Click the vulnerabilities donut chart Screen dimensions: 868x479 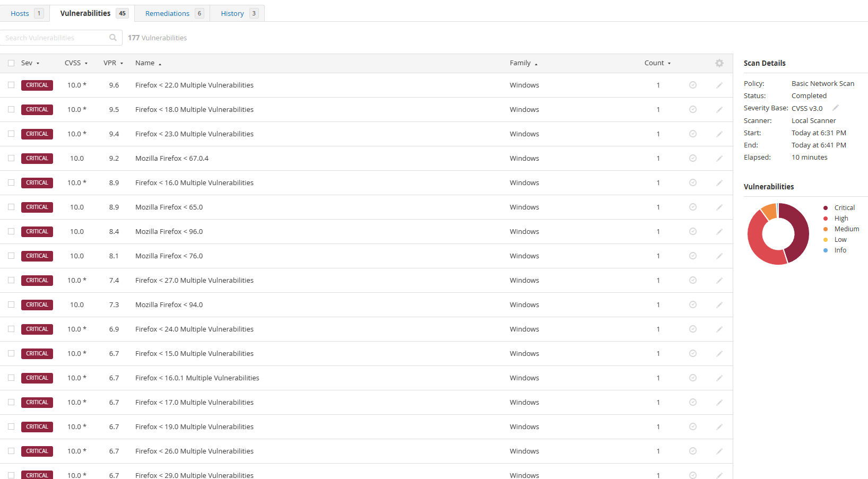coord(778,234)
